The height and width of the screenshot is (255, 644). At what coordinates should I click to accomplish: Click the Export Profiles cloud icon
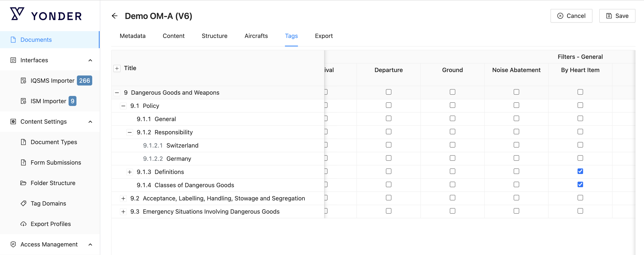[23, 224]
